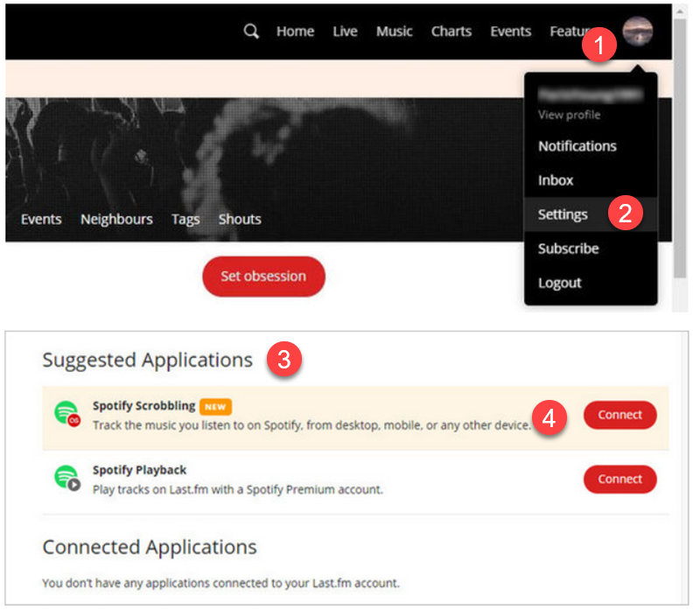Click the View profile link
The width and height of the screenshot is (700, 610).
[569, 115]
